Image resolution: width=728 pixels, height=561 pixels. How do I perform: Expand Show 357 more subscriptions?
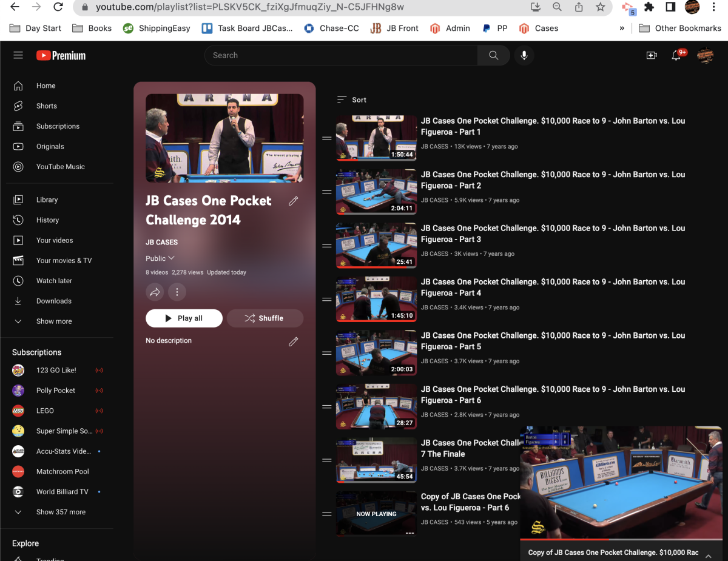[60, 512]
